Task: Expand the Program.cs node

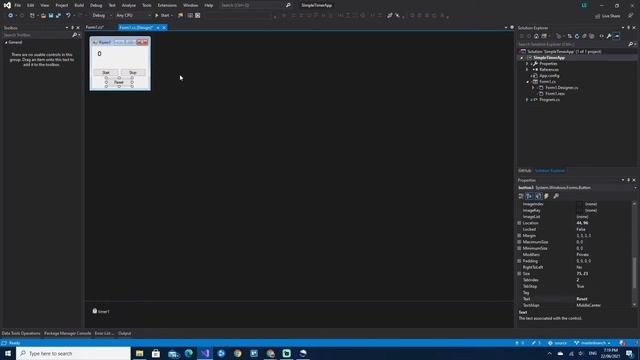Action: 527,100
